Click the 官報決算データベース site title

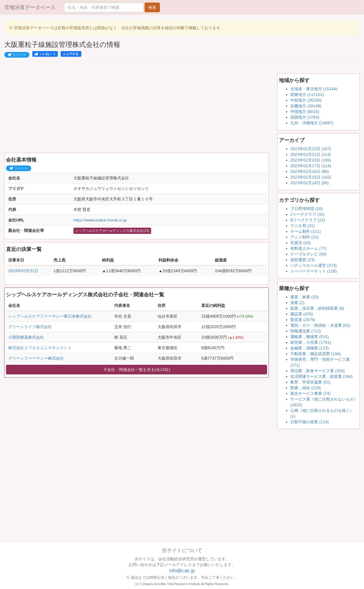click(30, 7)
